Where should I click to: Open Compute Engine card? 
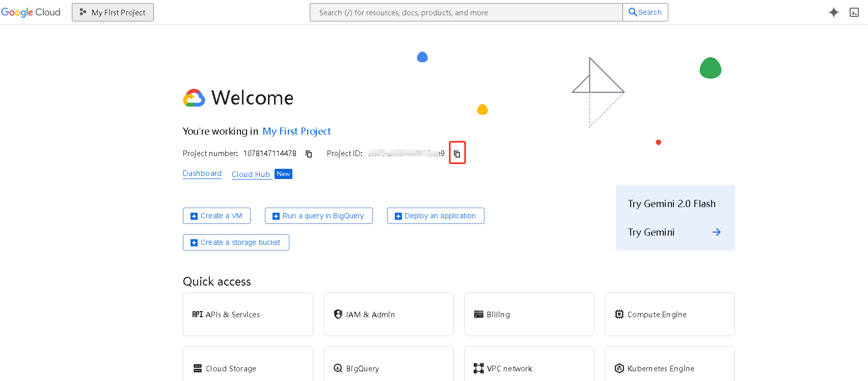[x=670, y=314]
